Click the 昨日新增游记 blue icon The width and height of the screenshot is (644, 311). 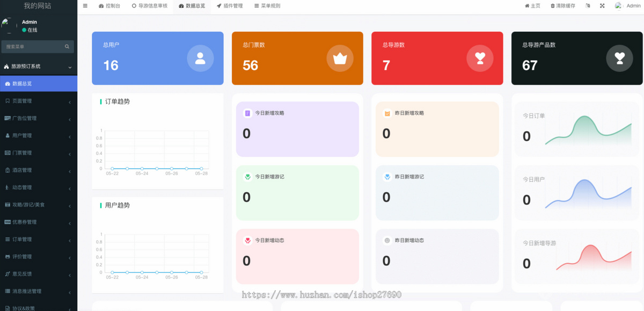point(387,177)
